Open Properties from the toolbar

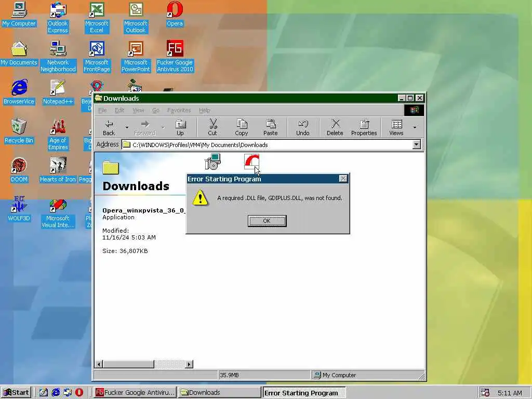click(364, 128)
